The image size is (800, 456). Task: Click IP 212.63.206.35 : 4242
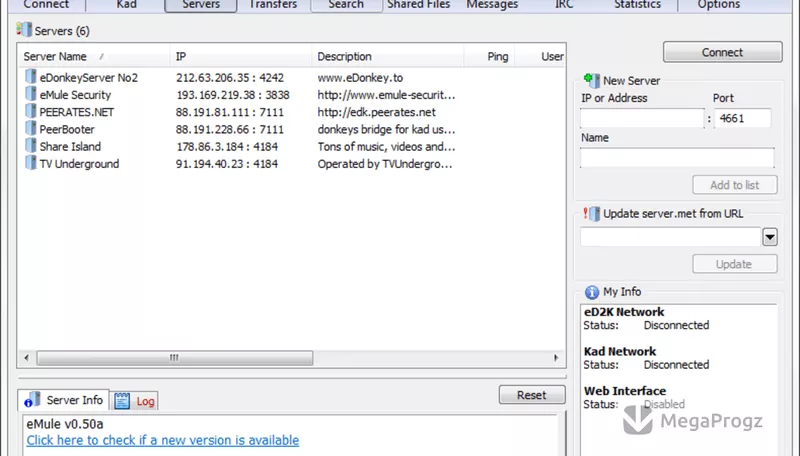pos(230,78)
